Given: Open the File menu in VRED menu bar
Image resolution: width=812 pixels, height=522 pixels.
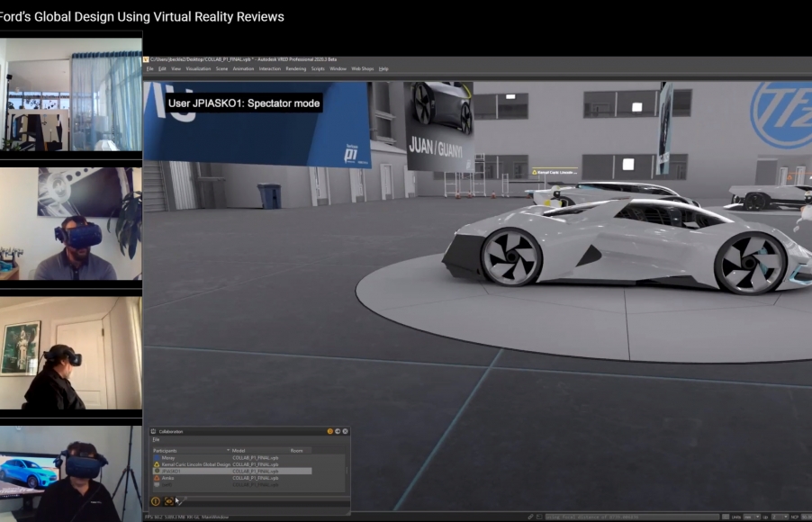Looking at the screenshot, I should [x=149, y=69].
